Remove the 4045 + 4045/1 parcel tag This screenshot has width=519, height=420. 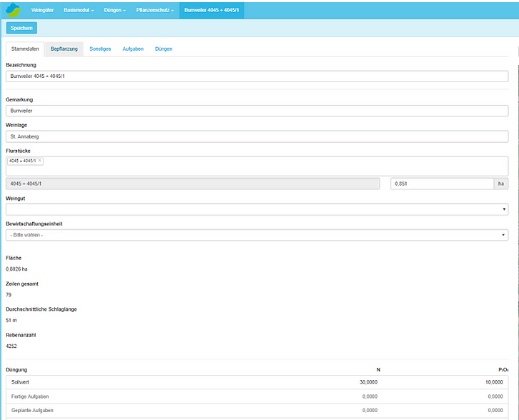(x=39, y=161)
